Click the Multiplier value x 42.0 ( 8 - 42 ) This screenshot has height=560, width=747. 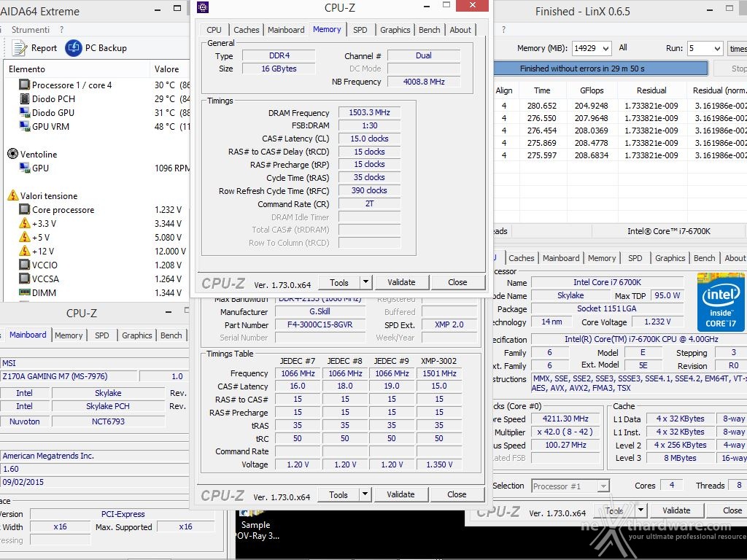coord(565,432)
